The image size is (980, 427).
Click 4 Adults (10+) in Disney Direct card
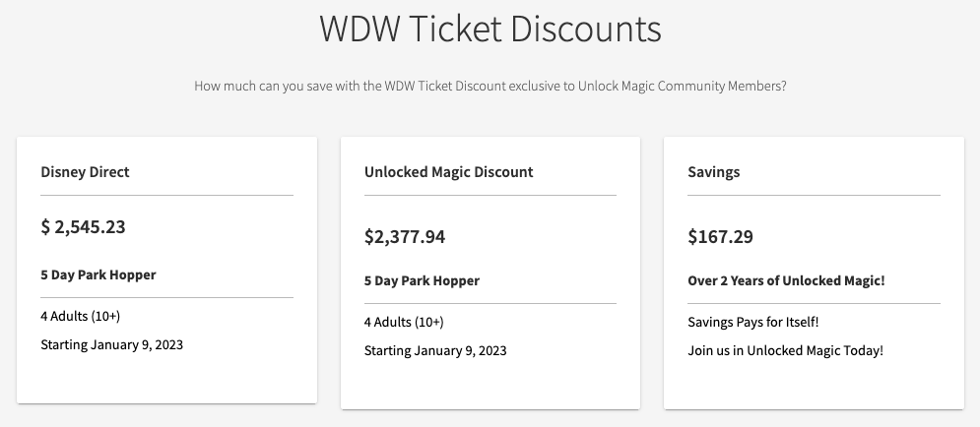click(80, 316)
